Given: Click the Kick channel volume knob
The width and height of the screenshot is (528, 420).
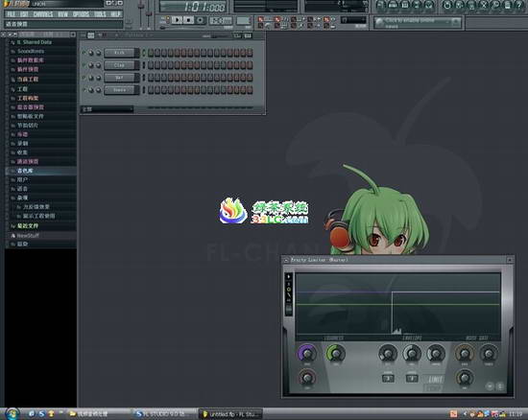Looking at the screenshot, I should pos(98,53).
